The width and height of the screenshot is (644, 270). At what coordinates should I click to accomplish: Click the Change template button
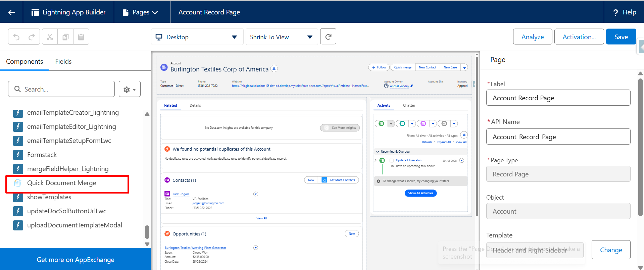click(611, 250)
